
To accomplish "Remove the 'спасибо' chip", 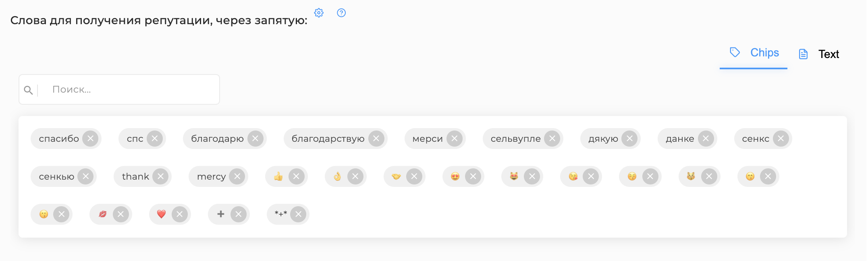I will click(90, 139).
